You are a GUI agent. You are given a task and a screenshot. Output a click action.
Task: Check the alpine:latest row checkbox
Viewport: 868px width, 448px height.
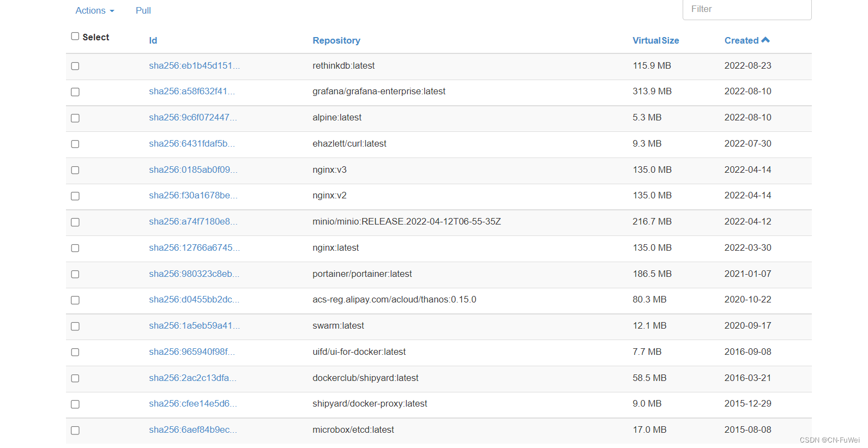point(75,118)
